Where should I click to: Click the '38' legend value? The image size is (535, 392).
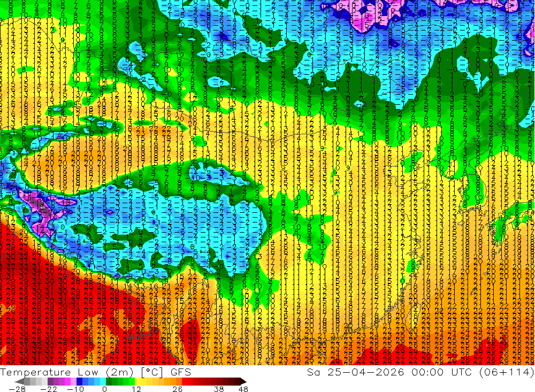(x=219, y=389)
